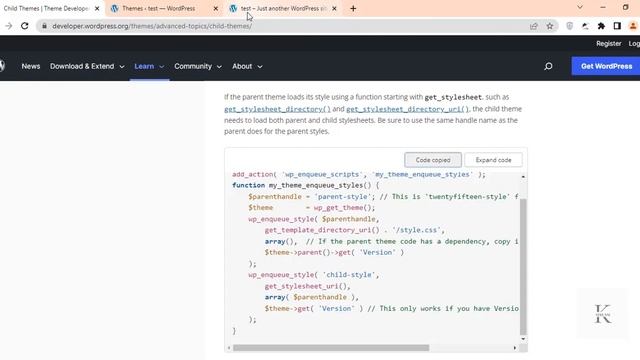Click the padlock site info icon
640x360 pixels.
tap(44, 26)
